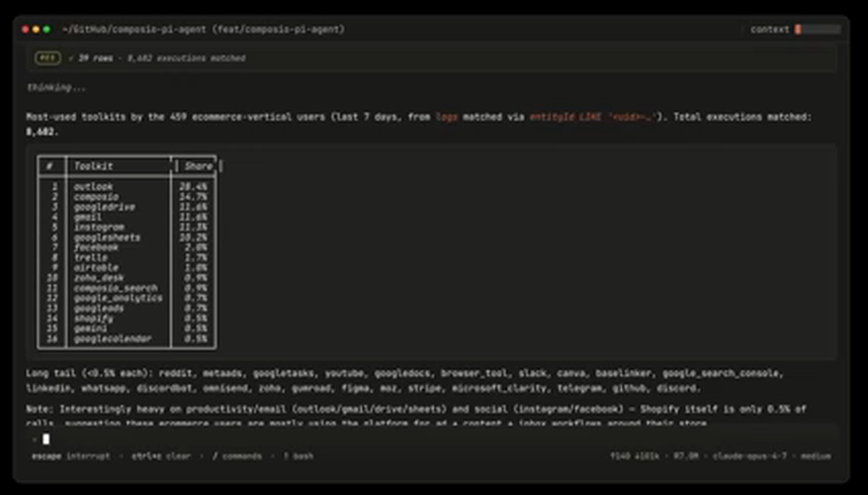This screenshot has width=868, height=495.
Task: Click the 'Share' column header
Action: (198, 166)
